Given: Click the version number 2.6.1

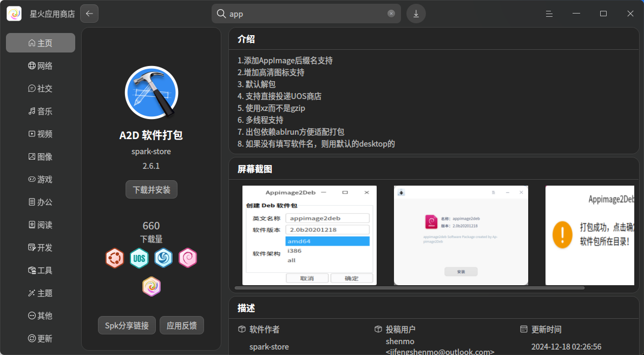Looking at the screenshot, I should pyautogui.click(x=151, y=166).
